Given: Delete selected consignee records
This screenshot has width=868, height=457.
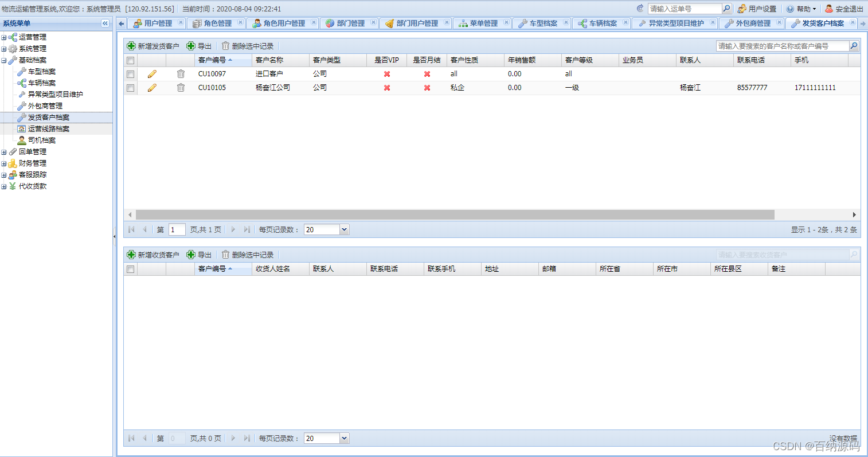Looking at the screenshot, I should pyautogui.click(x=248, y=255).
